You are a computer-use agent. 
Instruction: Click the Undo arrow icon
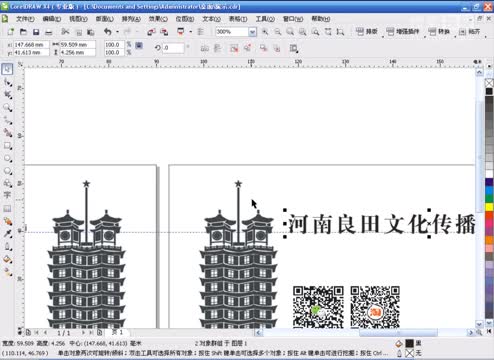108,32
